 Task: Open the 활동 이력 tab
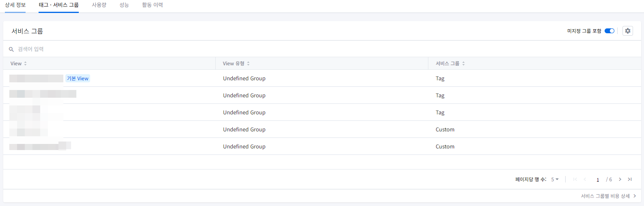[x=152, y=5]
